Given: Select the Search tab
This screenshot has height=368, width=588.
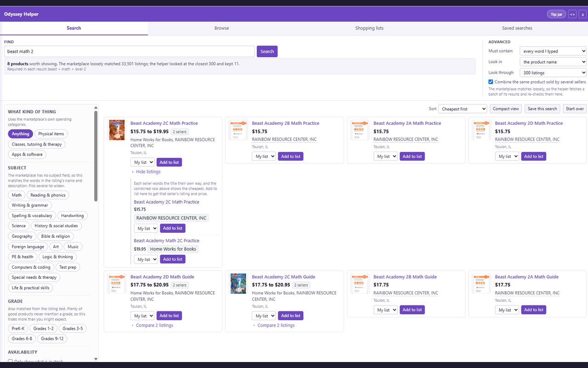Looking at the screenshot, I should [x=73, y=28].
